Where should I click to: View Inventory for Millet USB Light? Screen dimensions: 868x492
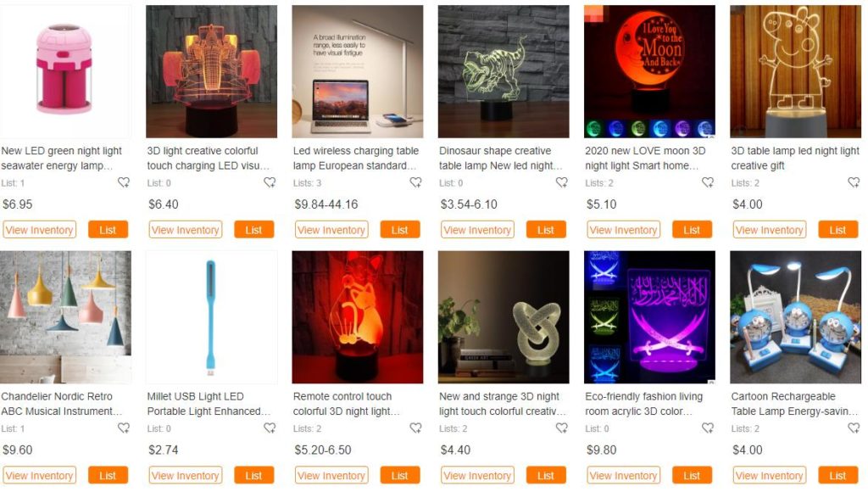[x=186, y=475]
